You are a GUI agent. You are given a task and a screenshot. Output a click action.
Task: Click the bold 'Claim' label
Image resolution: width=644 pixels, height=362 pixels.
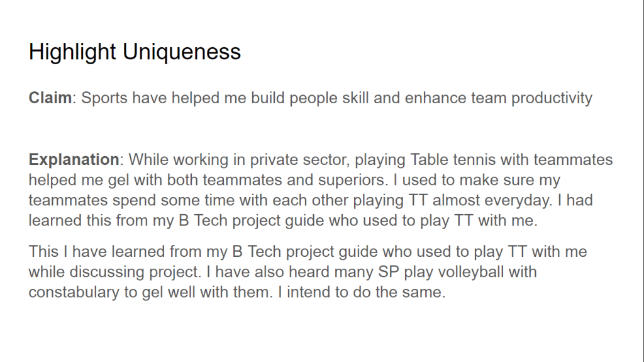50,98
